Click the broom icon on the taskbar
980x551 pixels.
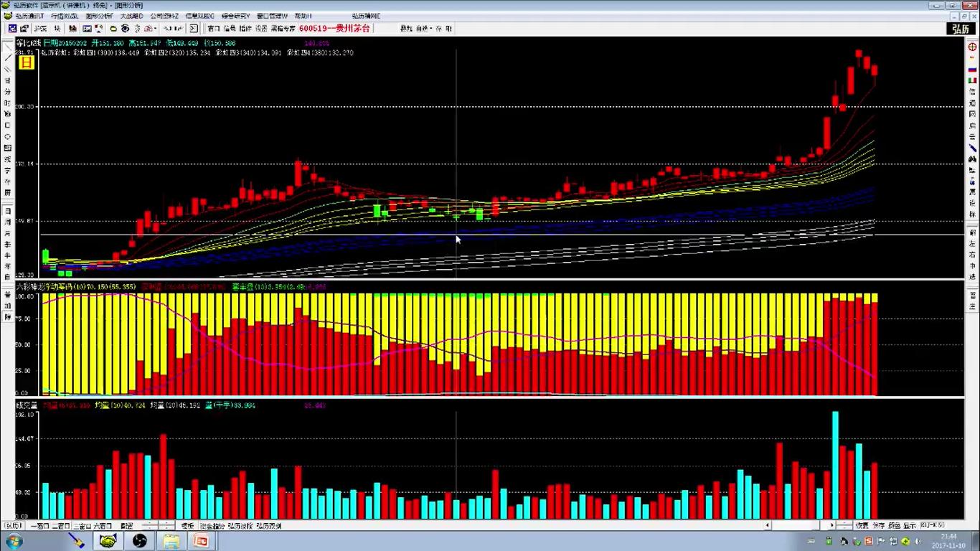76,541
